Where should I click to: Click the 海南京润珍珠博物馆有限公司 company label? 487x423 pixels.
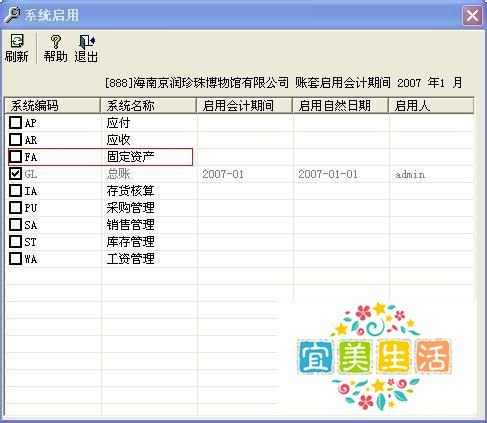pos(211,83)
